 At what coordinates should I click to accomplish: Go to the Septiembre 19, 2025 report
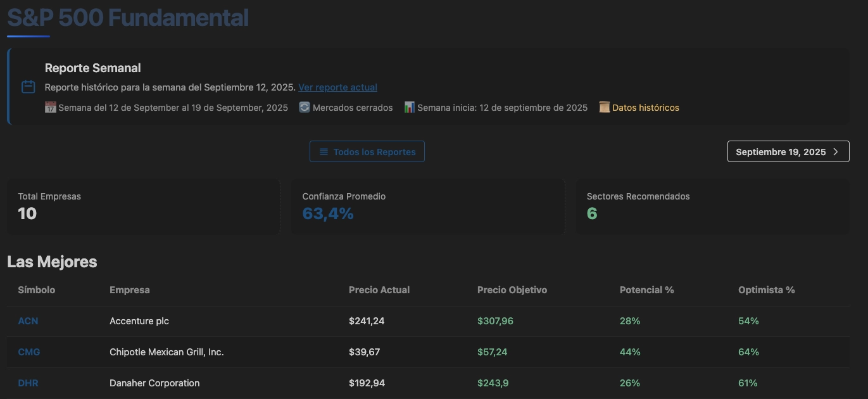788,152
